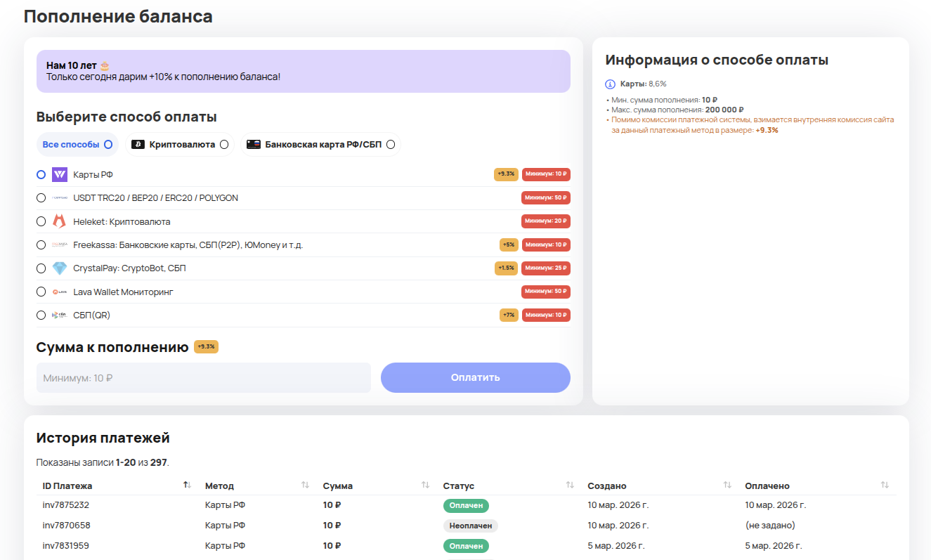Screen dimensions: 931x560
Task: Click the Карты РФ purple logo icon
Action: (x=60, y=174)
